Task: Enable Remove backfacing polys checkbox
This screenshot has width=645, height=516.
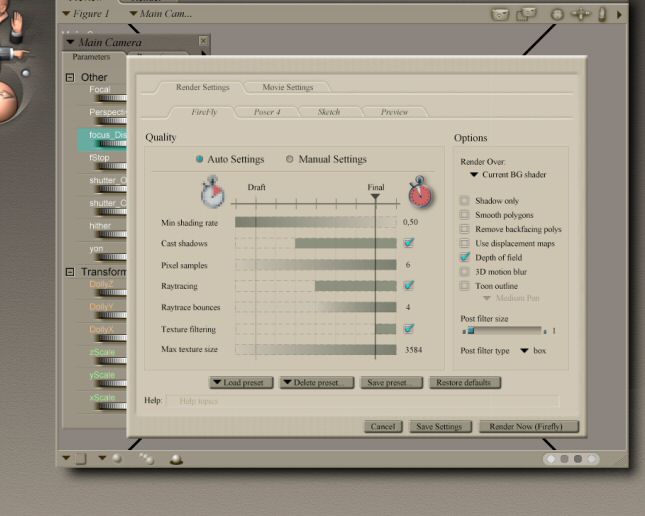Action: click(464, 229)
